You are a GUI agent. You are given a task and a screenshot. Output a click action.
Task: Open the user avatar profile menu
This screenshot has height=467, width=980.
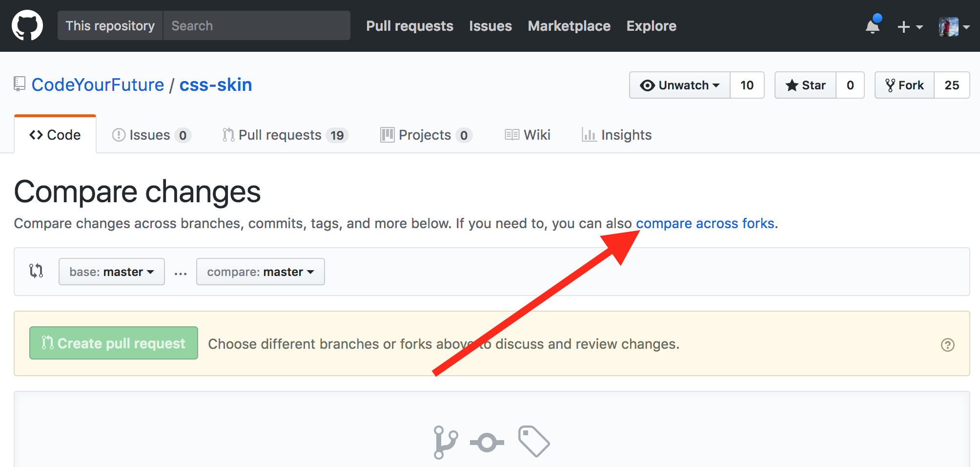click(x=954, y=26)
